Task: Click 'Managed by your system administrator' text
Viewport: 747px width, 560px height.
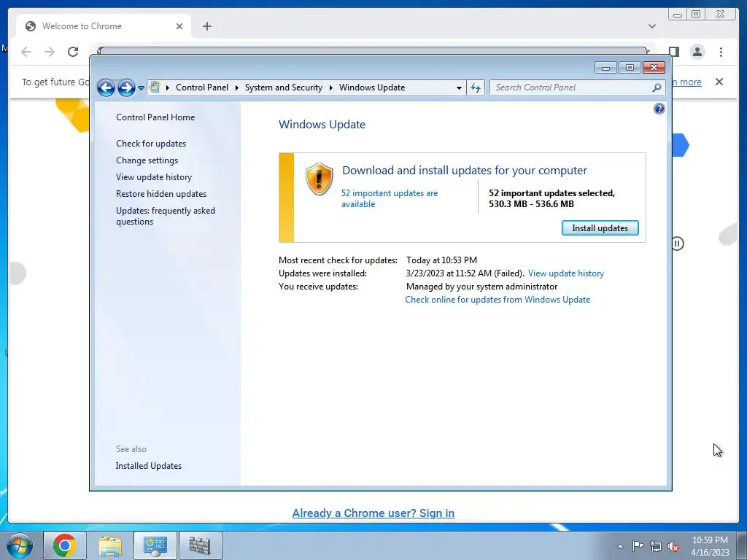Action: 481,286
